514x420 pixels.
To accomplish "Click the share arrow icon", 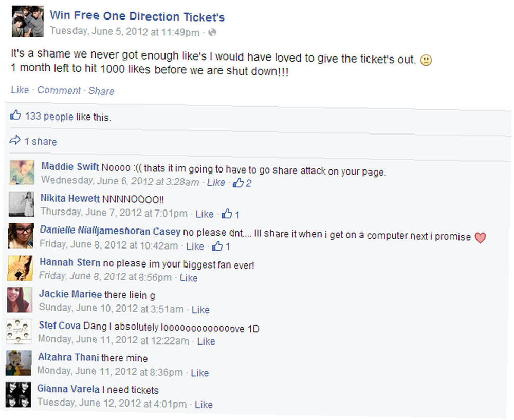I will 15,140.
